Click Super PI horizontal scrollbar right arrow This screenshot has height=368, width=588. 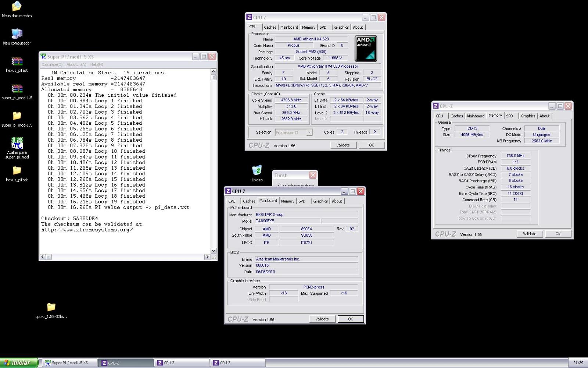point(207,257)
